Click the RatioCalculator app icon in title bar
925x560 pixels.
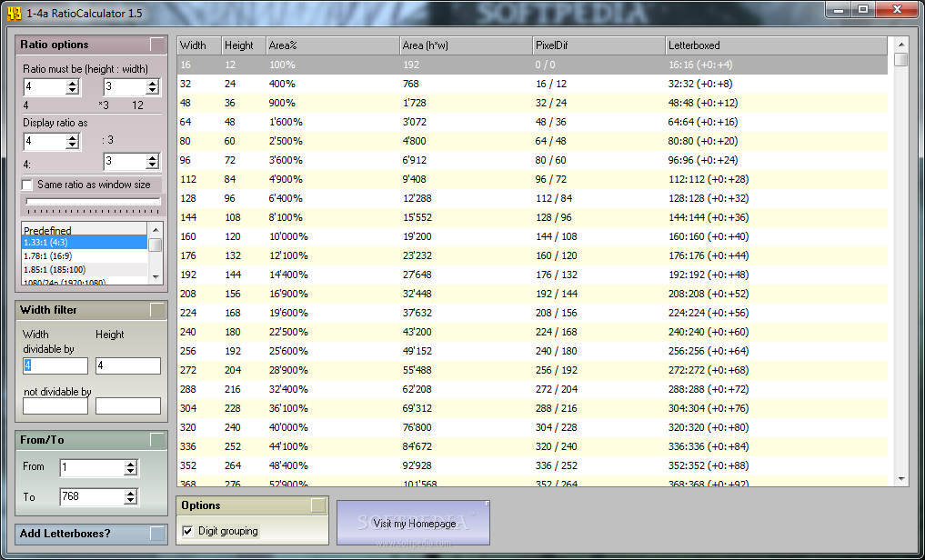(15, 13)
